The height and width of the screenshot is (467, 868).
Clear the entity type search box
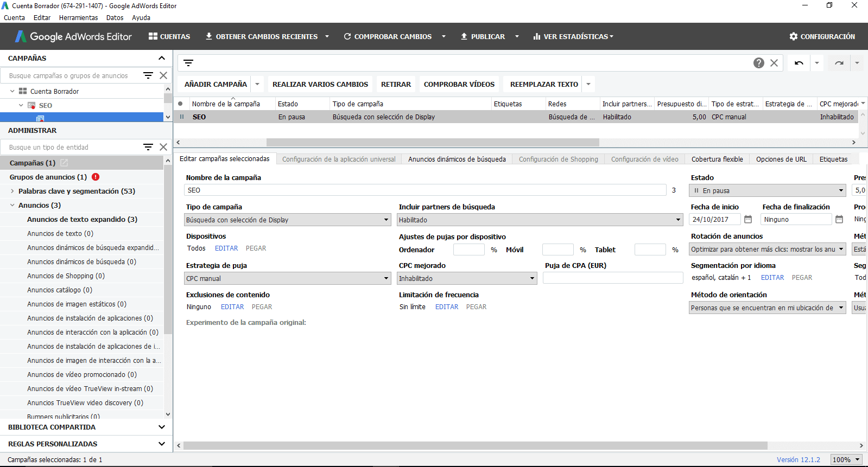pyautogui.click(x=163, y=147)
